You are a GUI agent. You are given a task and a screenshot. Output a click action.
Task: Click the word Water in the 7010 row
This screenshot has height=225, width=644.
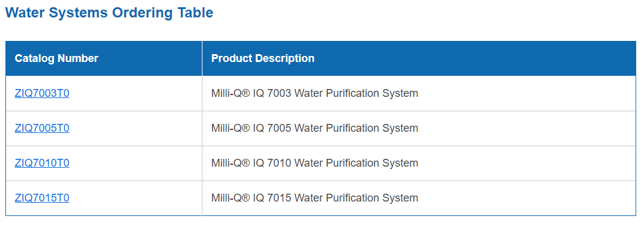pos(309,163)
